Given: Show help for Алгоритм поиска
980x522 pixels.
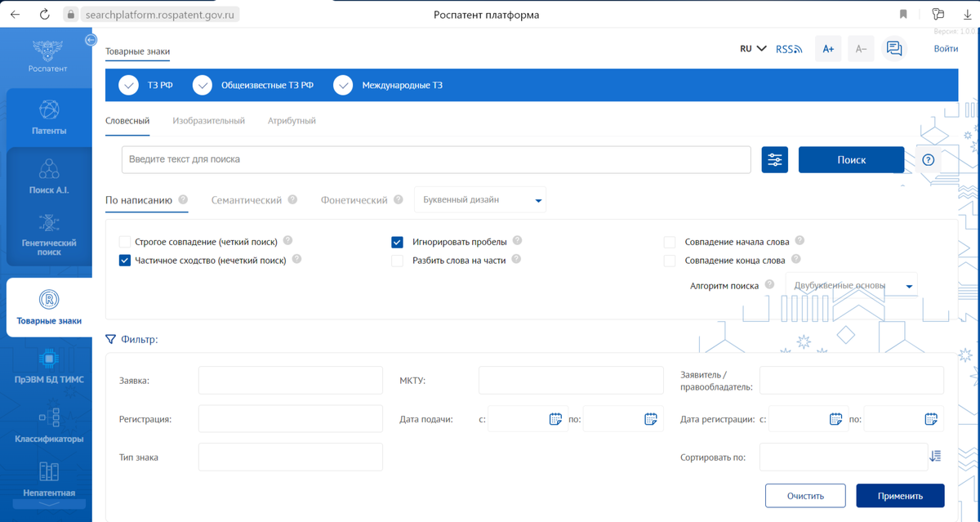Looking at the screenshot, I should pos(770,285).
